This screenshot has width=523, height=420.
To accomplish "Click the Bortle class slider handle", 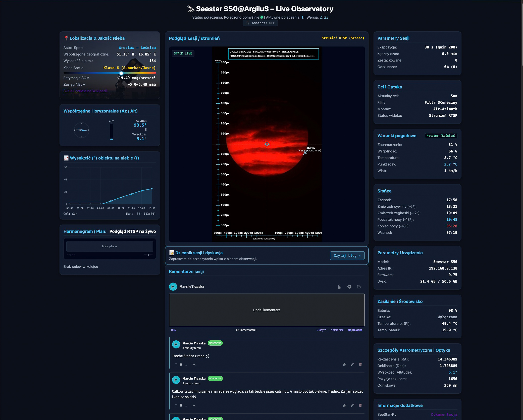I will [121, 73].
